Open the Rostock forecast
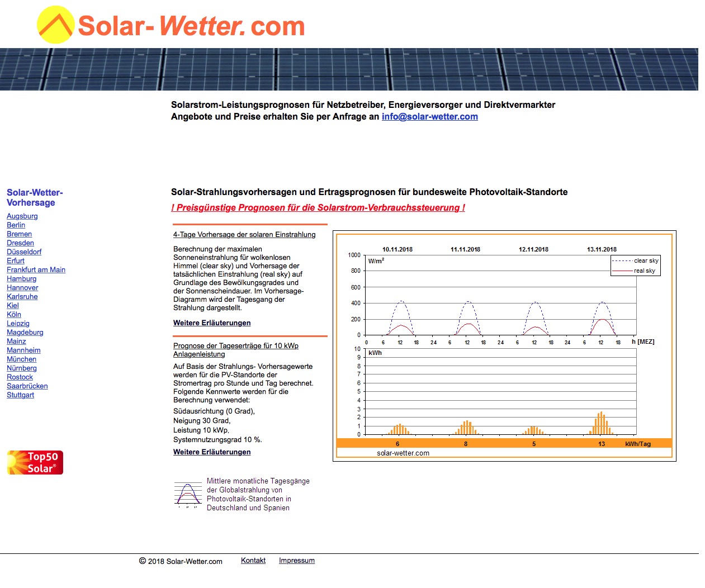The width and height of the screenshot is (705, 588). point(20,377)
